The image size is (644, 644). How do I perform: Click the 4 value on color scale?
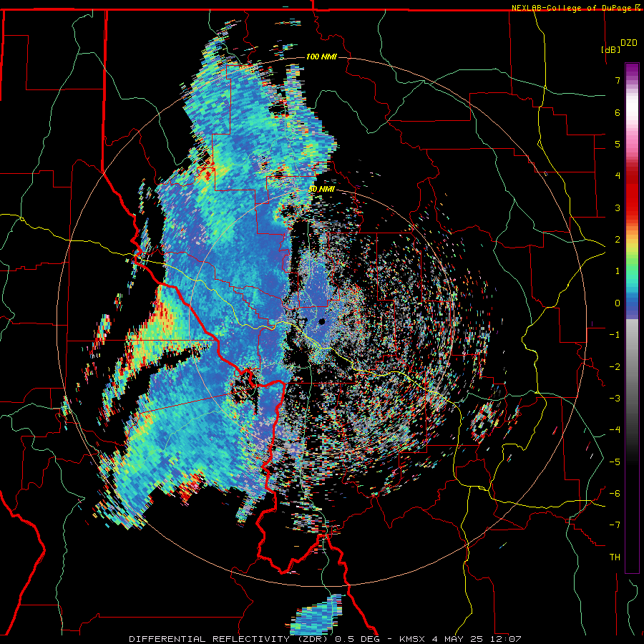618,176
